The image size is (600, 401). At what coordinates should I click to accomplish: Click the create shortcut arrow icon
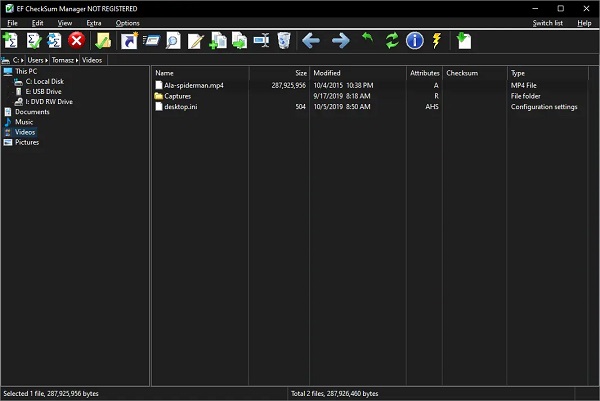coord(129,41)
